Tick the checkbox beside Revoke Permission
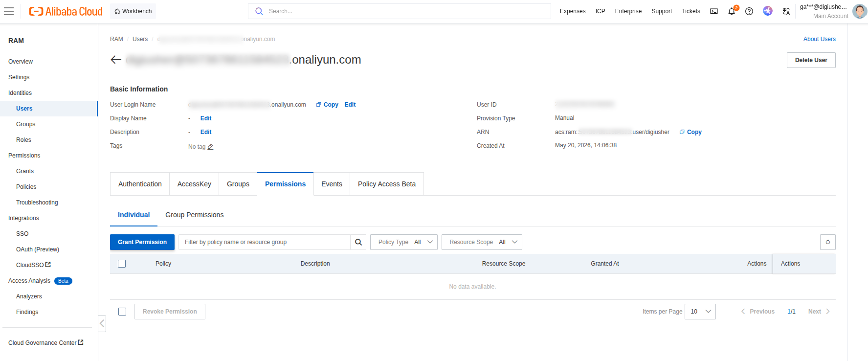Viewport: 868px width, 361px height. (122, 312)
